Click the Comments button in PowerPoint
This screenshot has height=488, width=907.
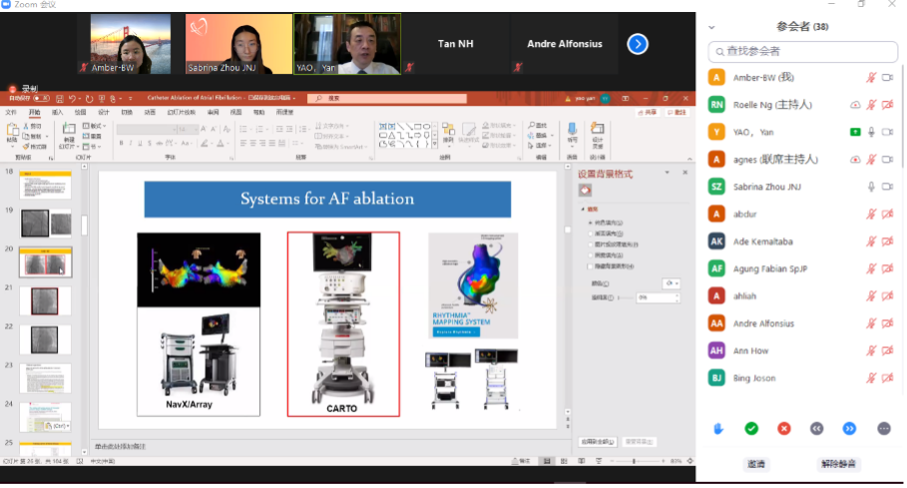(x=676, y=112)
